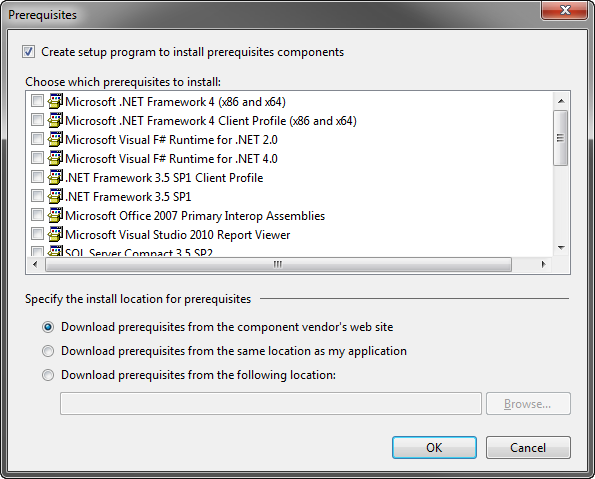This screenshot has width=595, height=479.
Task: Click the .NET Framework 4 Client Profile icon
Action: [55, 120]
